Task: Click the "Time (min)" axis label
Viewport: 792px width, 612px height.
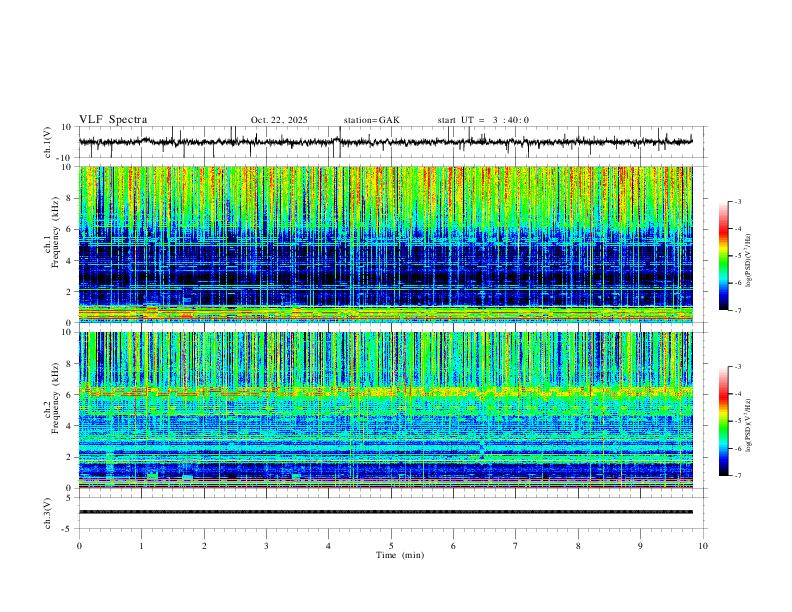Action: pos(400,555)
